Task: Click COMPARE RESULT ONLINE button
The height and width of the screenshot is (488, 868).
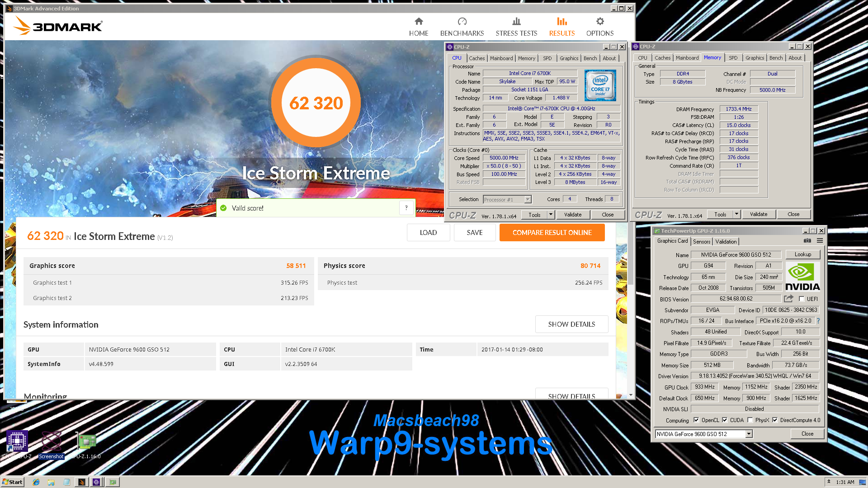Action: point(552,232)
